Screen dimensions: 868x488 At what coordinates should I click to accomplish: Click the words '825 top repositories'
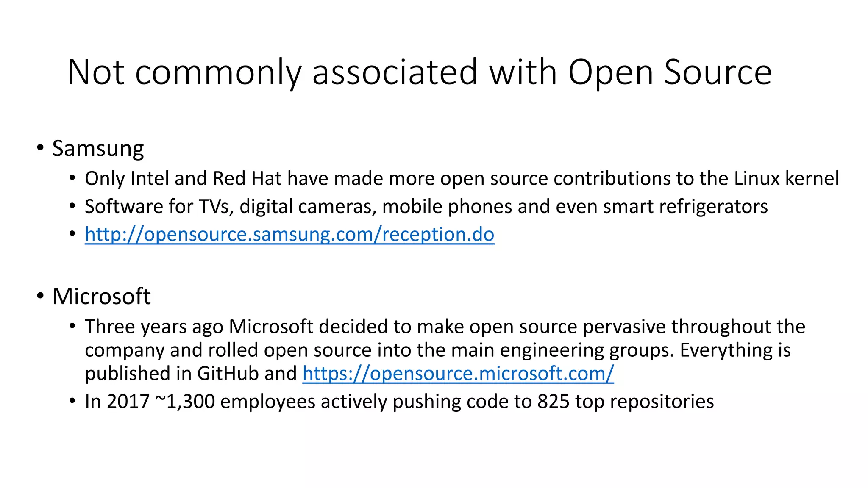pyautogui.click(x=626, y=402)
